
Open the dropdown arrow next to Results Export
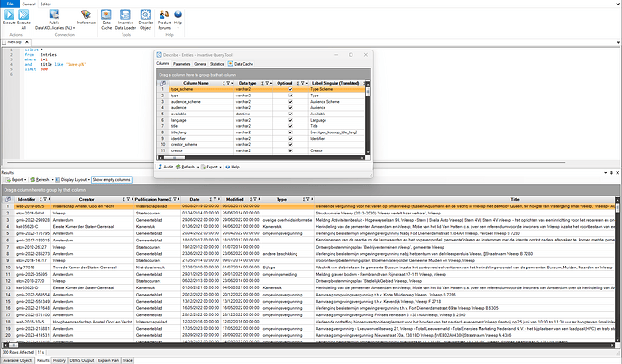tap(25, 180)
